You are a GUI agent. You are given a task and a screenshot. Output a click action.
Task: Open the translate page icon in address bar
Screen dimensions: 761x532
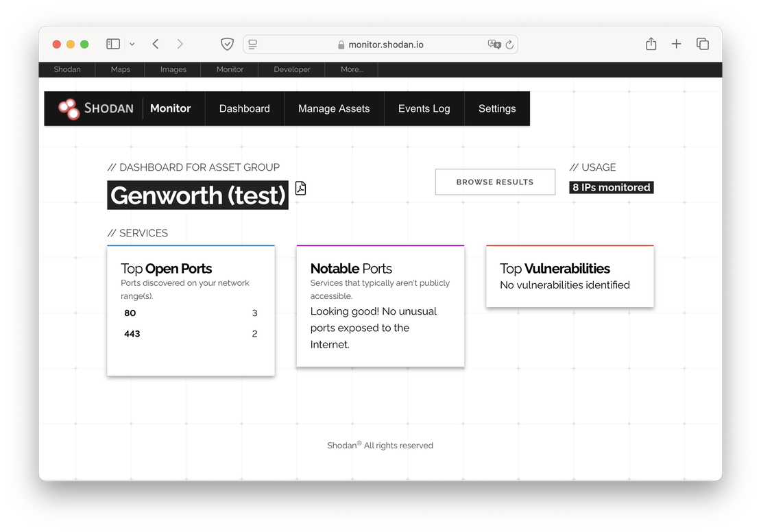(x=494, y=44)
